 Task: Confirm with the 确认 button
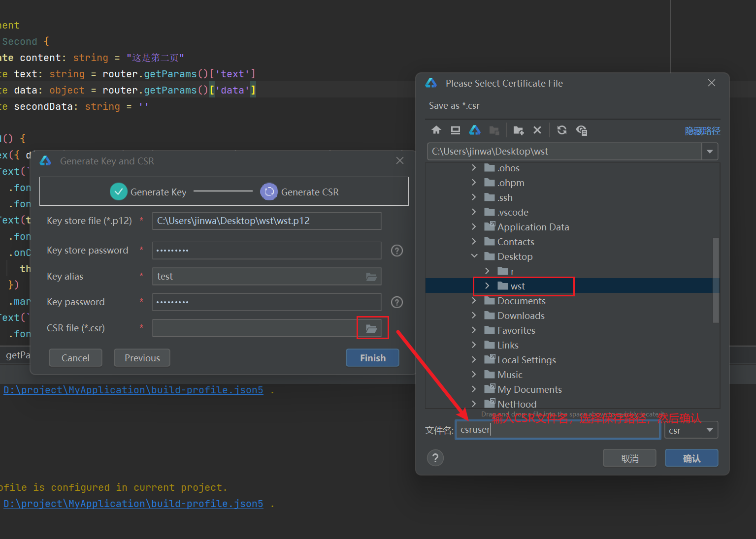[691, 458]
